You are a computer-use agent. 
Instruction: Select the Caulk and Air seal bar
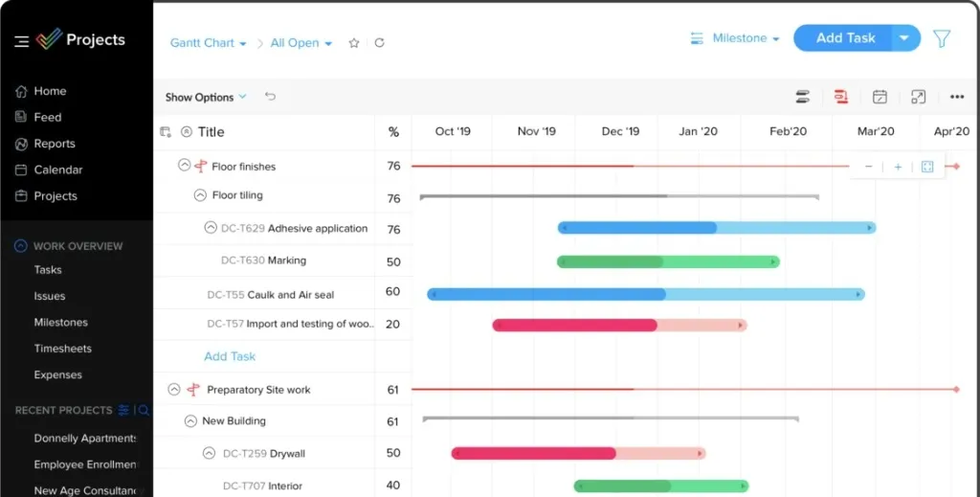tap(646, 294)
